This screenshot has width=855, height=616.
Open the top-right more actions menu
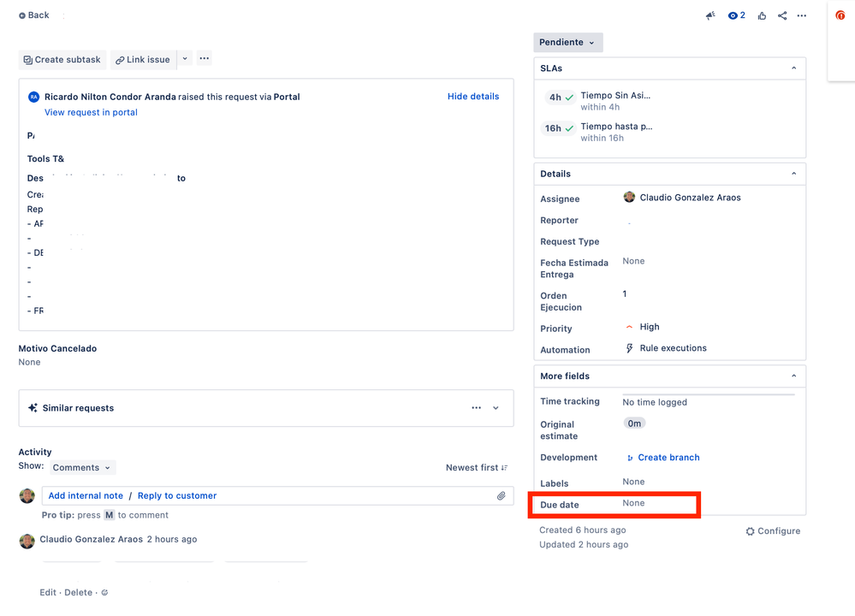[802, 15]
